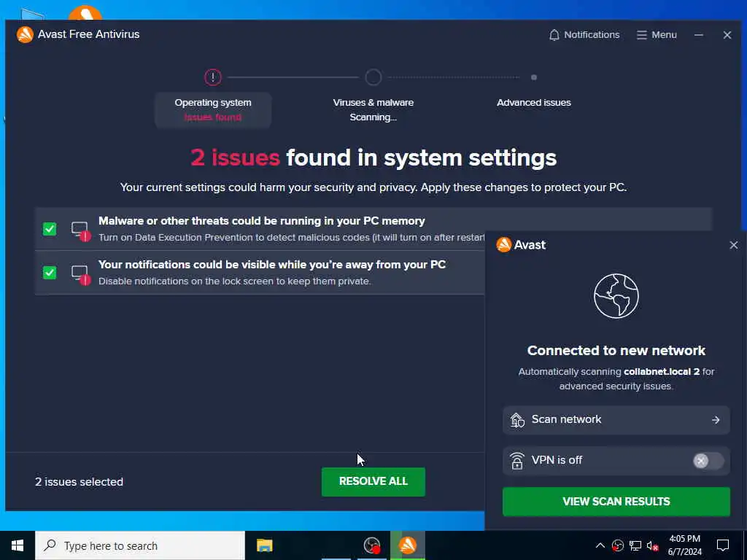Select the Viruses & malware step
The height and width of the screenshot is (560, 747).
(x=373, y=110)
